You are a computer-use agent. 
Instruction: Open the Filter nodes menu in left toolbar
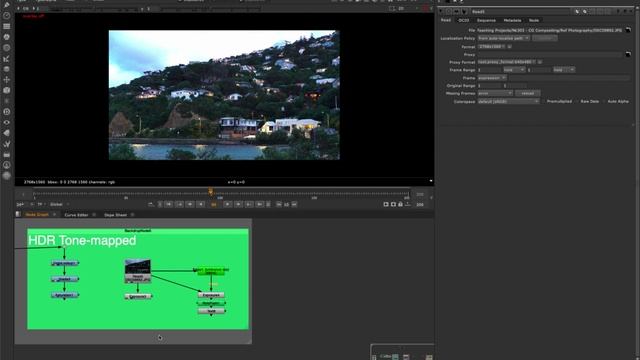pyautogui.click(x=7, y=48)
